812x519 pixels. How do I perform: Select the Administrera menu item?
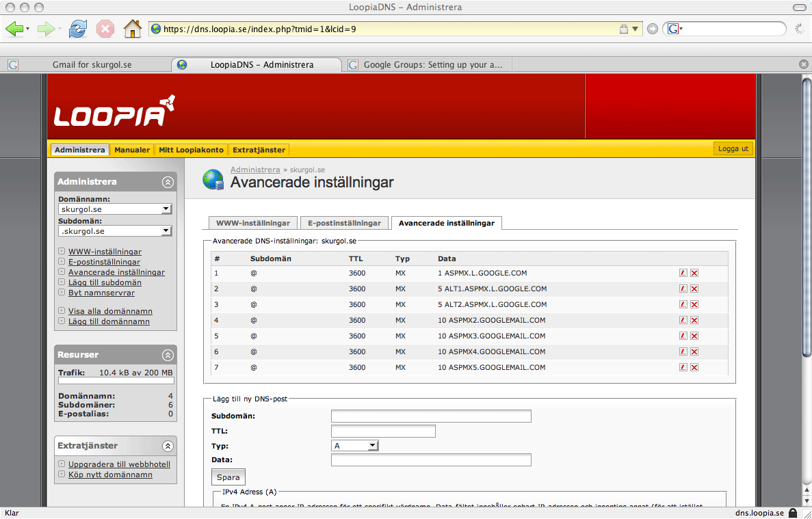tap(80, 150)
